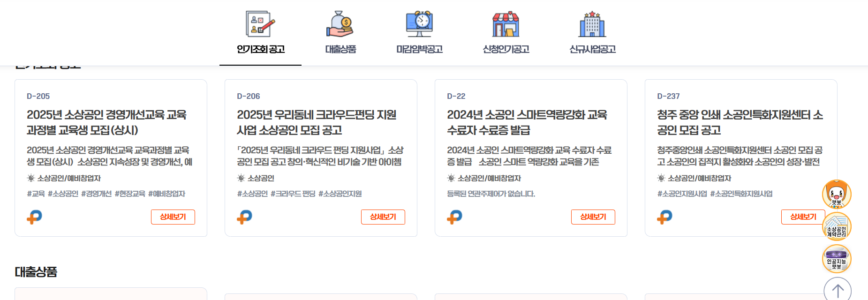
Task: Click the D-237 deadline label
Action: [x=668, y=96]
